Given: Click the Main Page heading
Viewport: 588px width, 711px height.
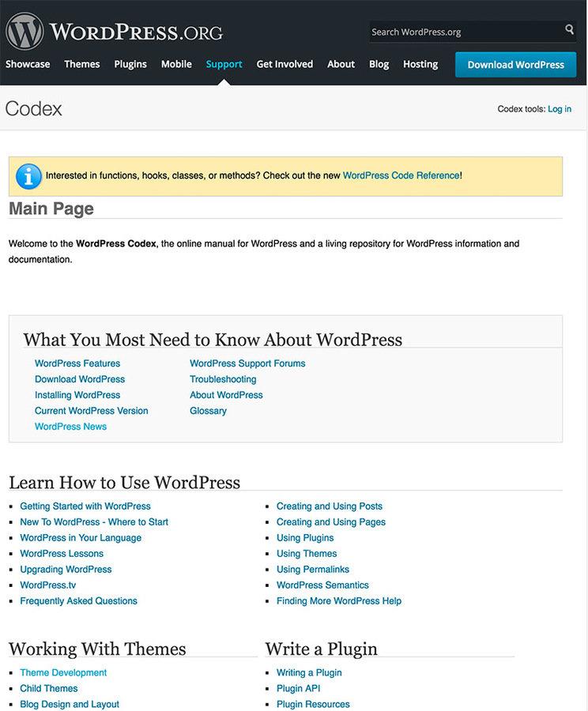Looking at the screenshot, I should 51,209.
